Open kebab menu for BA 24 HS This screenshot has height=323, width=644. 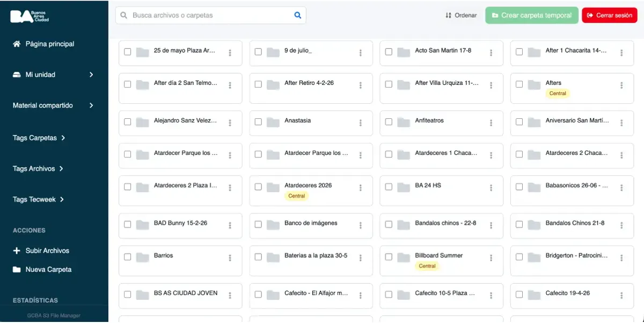(x=491, y=188)
